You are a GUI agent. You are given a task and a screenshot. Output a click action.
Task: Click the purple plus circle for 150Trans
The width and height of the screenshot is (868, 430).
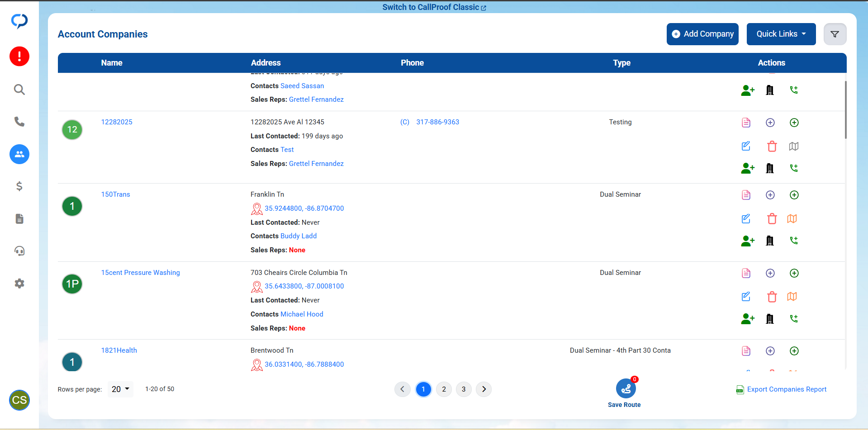coord(770,195)
